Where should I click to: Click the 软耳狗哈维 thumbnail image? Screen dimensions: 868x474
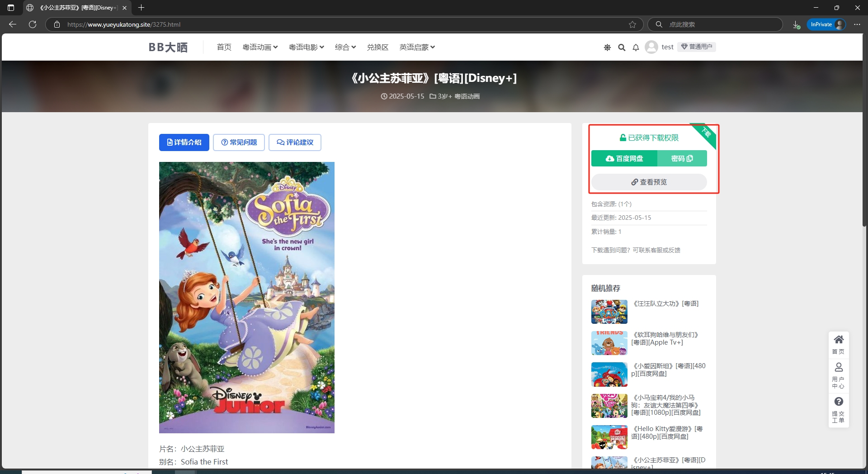609,343
